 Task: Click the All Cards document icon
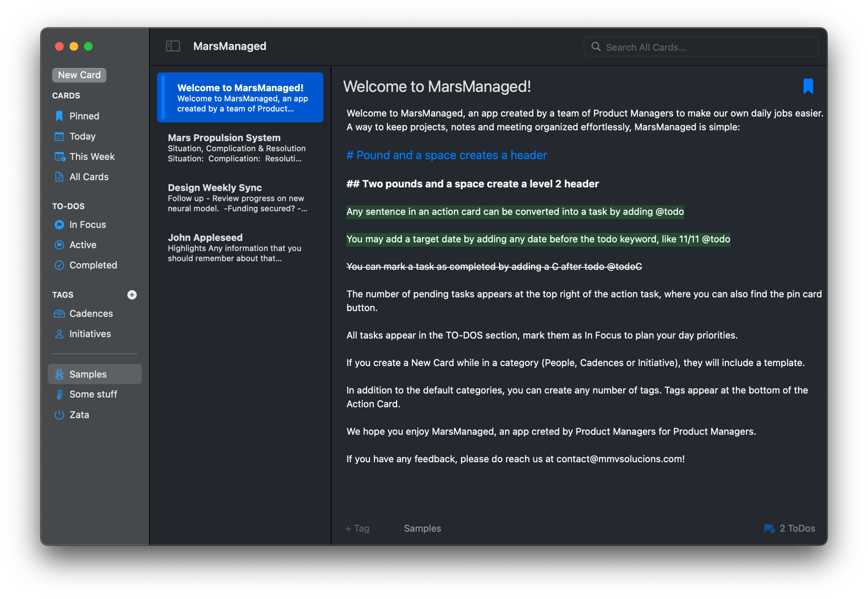click(x=59, y=177)
